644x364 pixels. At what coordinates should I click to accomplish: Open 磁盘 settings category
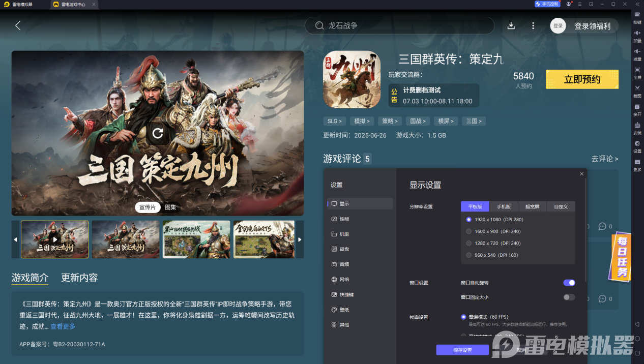pos(360,249)
